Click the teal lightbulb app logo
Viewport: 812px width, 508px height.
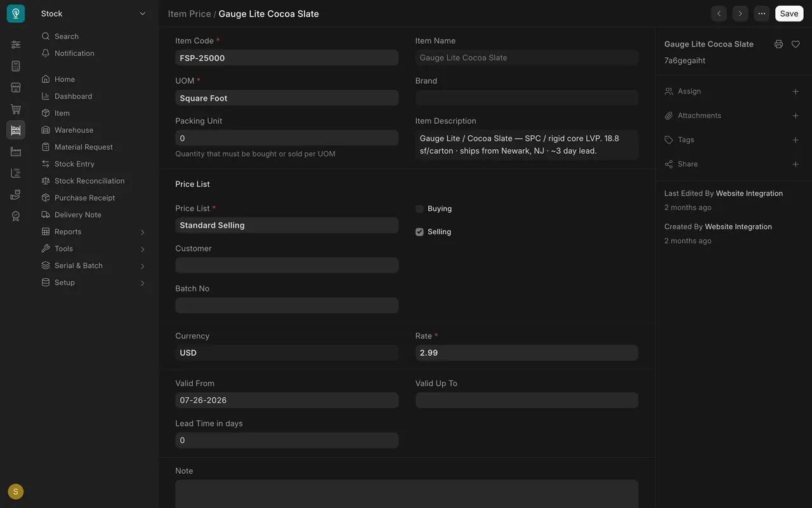[16, 13]
